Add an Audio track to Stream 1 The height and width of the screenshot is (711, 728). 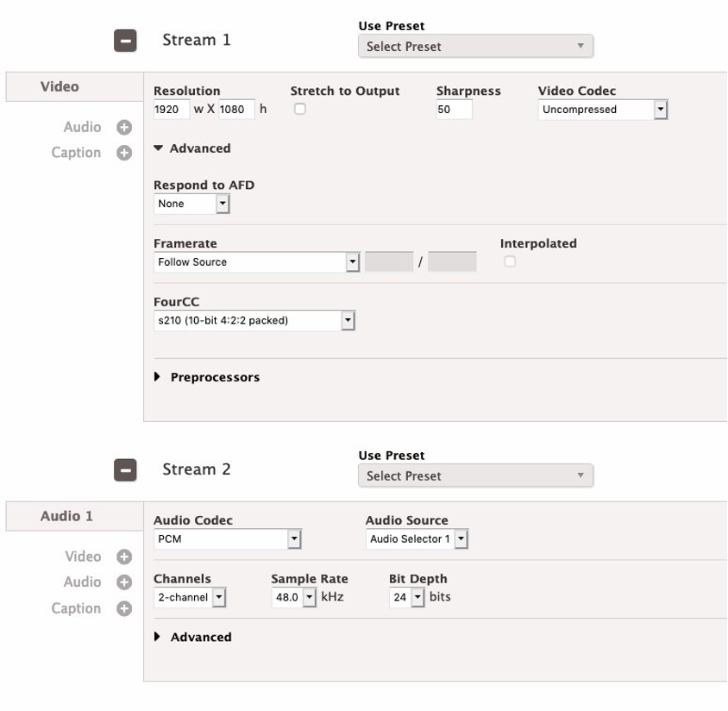click(123, 127)
